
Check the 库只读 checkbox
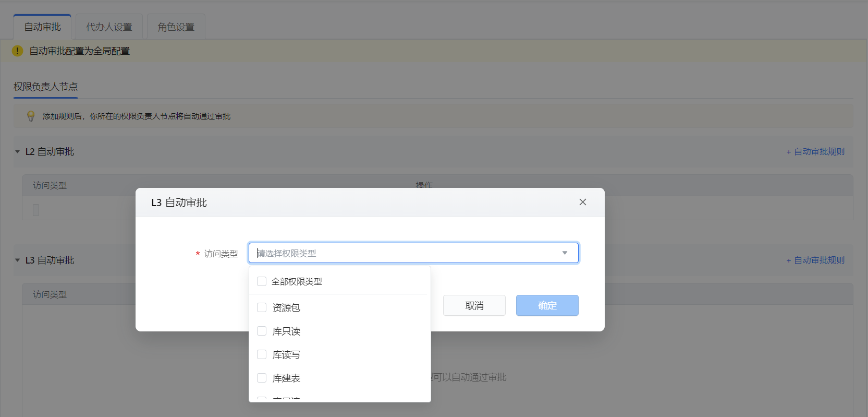[x=262, y=331]
